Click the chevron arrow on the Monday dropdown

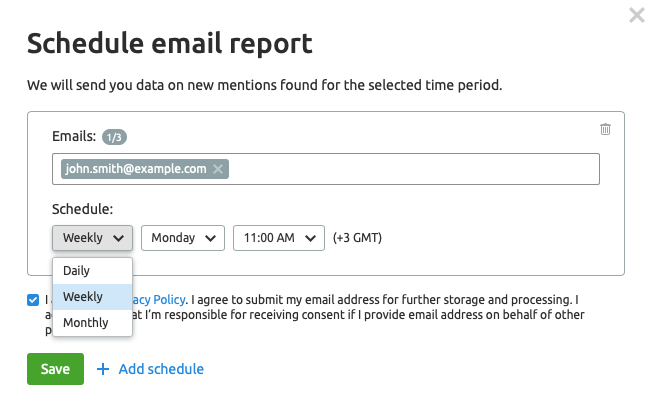[x=211, y=238]
